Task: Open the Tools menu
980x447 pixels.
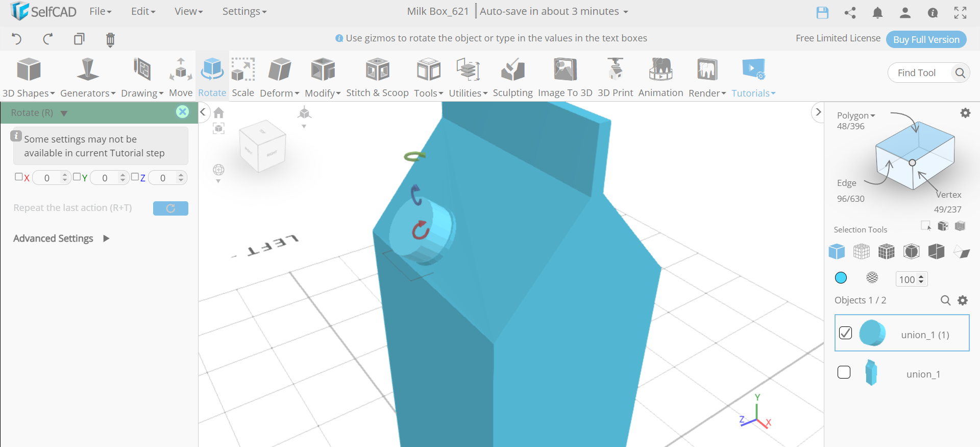Action: click(428, 78)
